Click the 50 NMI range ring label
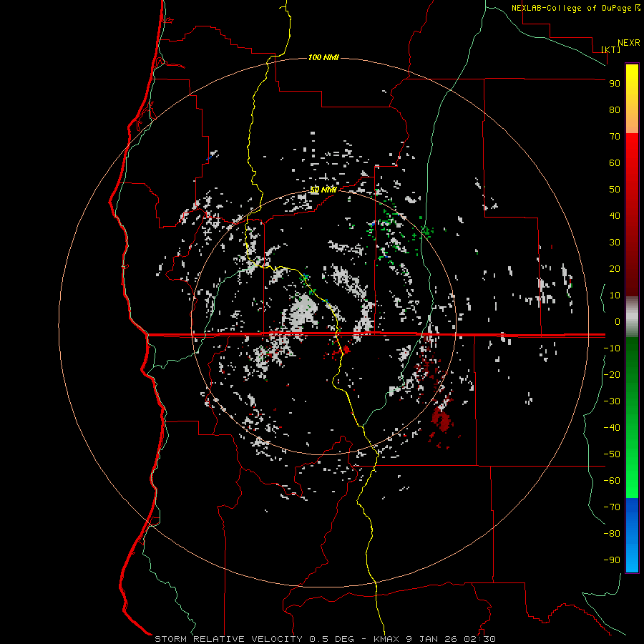 tap(323, 190)
